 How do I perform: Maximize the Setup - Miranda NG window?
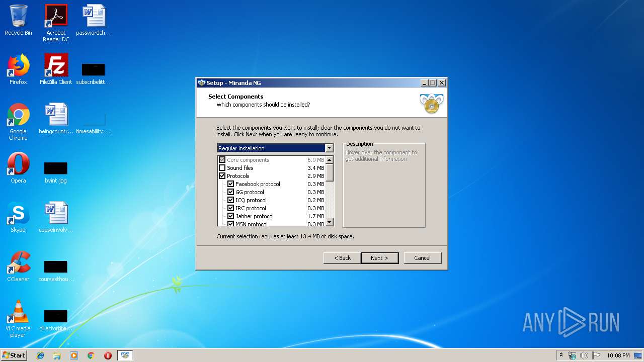(433, 83)
